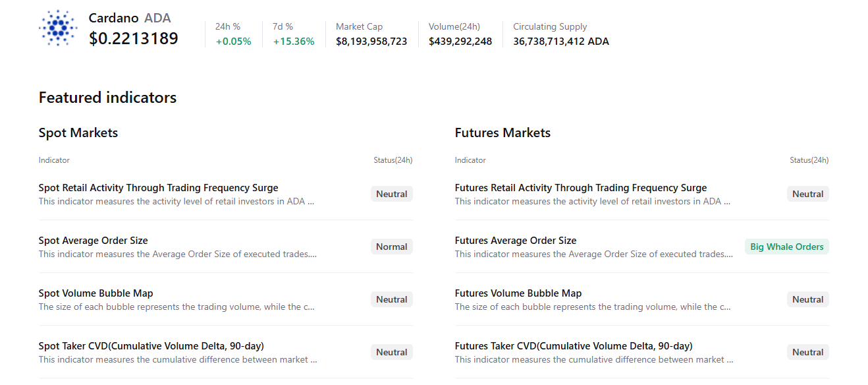Click Status(24h) header in Futures Markets table
This screenshot has height=385, width=868.
tap(809, 160)
